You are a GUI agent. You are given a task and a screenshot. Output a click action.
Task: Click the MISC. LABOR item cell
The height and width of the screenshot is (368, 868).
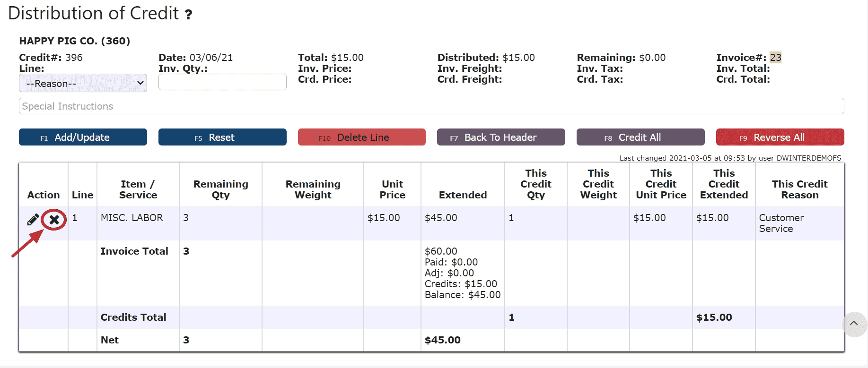(132, 218)
